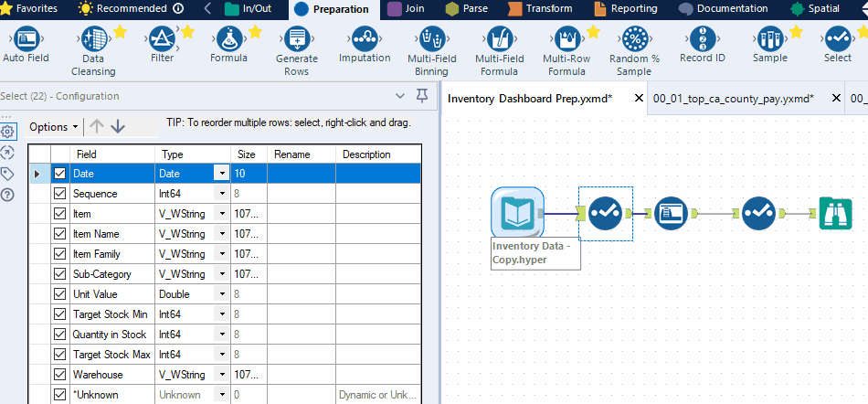Choose the Filter tool in the palette
Screen dimensions: 868x404
click(163, 40)
